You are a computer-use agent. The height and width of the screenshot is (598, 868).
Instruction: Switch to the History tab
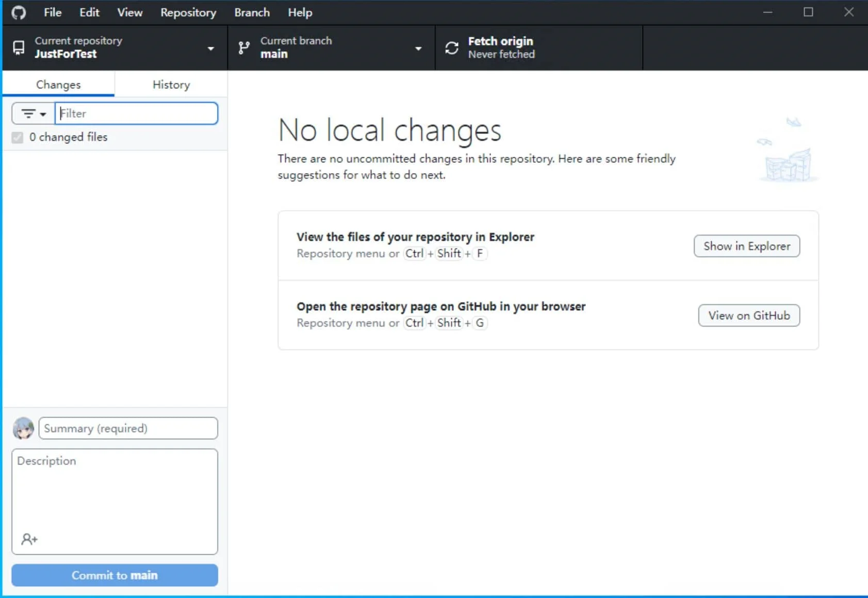[171, 84]
